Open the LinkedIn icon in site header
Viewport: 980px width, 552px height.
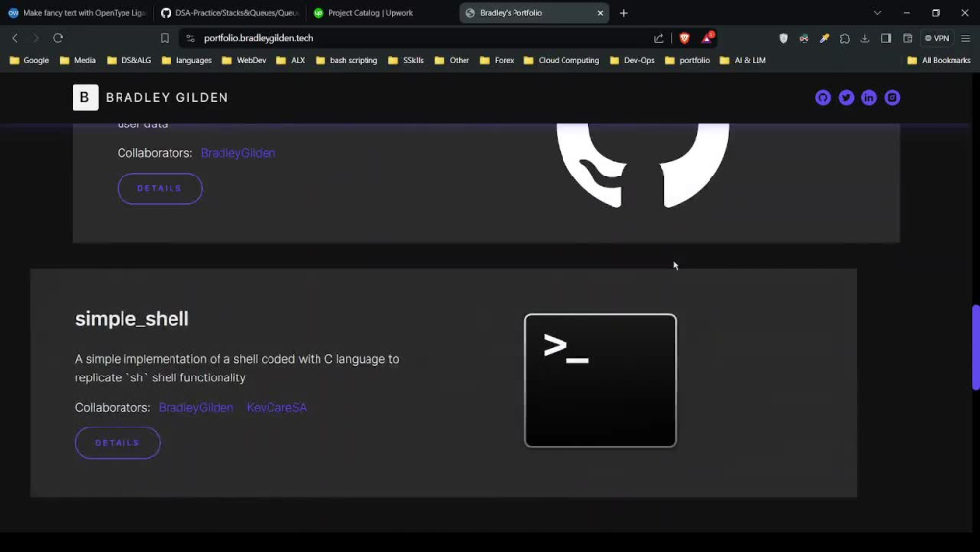pos(868,97)
